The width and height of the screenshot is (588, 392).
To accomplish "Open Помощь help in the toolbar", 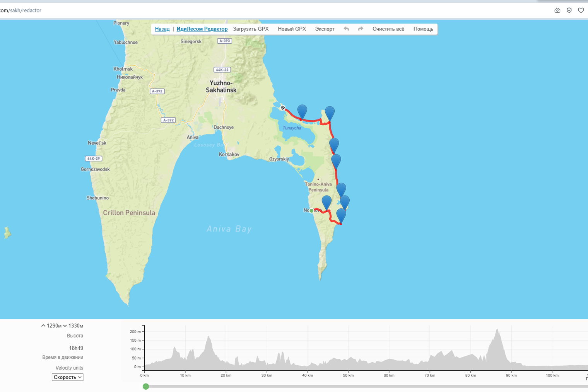I will point(423,29).
